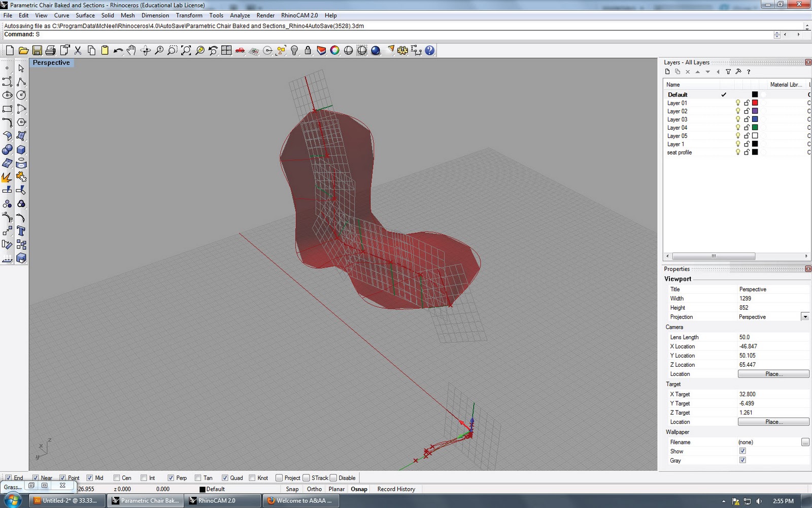The image size is (812, 508).
Task: Click the Undo icon in the toolbar
Action: pyautogui.click(x=118, y=50)
